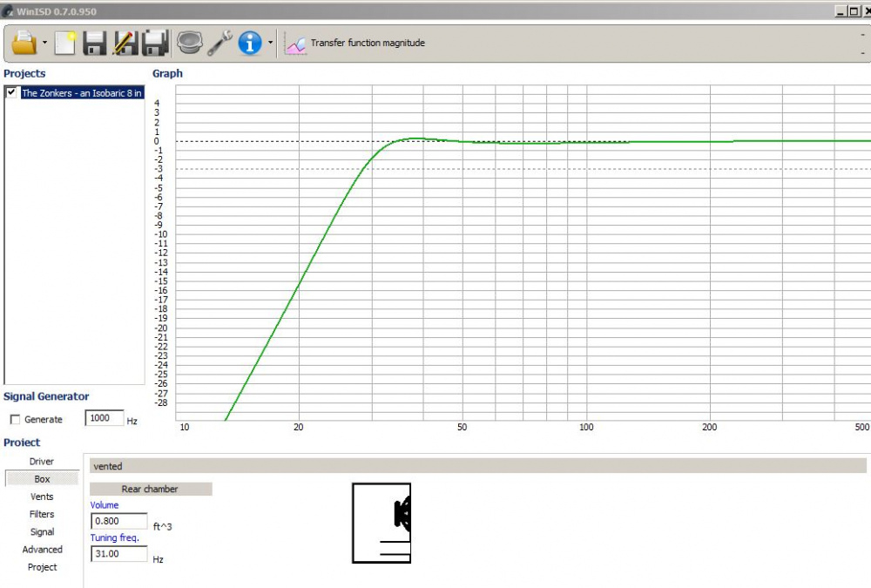Save the current project
The height and width of the screenshot is (588, 871).
(94, 42)
